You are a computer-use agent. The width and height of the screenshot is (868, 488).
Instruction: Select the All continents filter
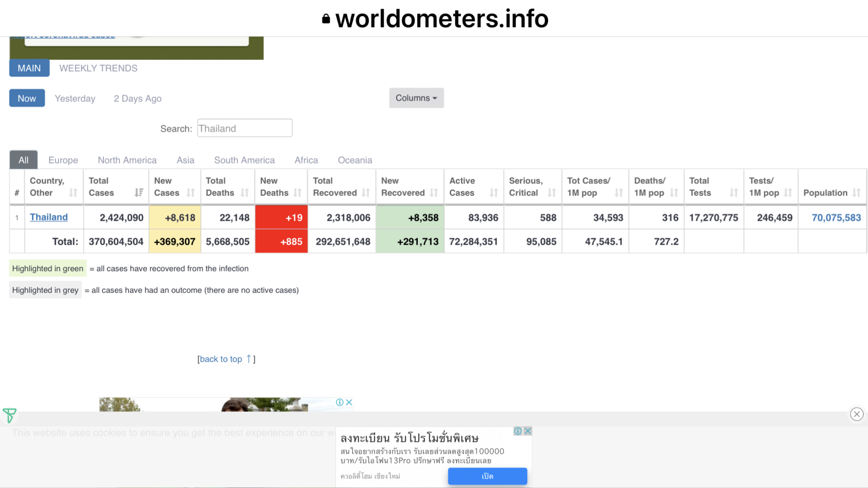23,160
